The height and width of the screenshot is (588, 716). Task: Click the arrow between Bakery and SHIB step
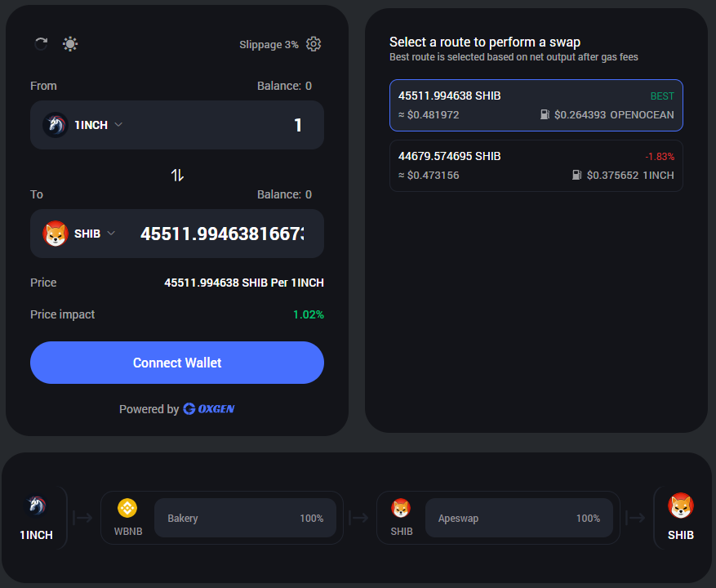pyautogui.click(x=359, y=518)
